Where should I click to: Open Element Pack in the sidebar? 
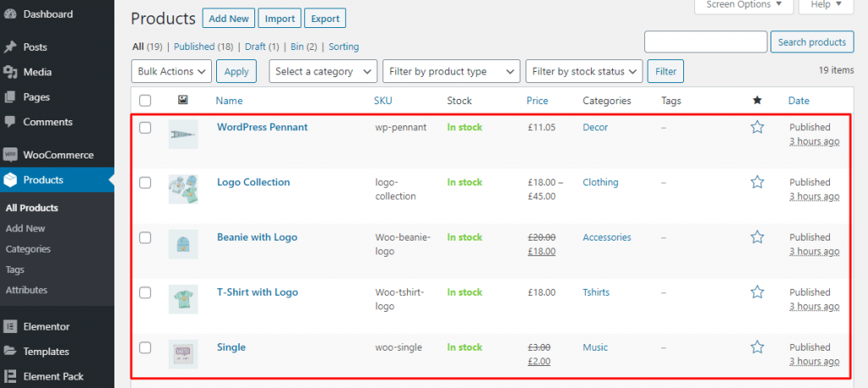(53, 376)
